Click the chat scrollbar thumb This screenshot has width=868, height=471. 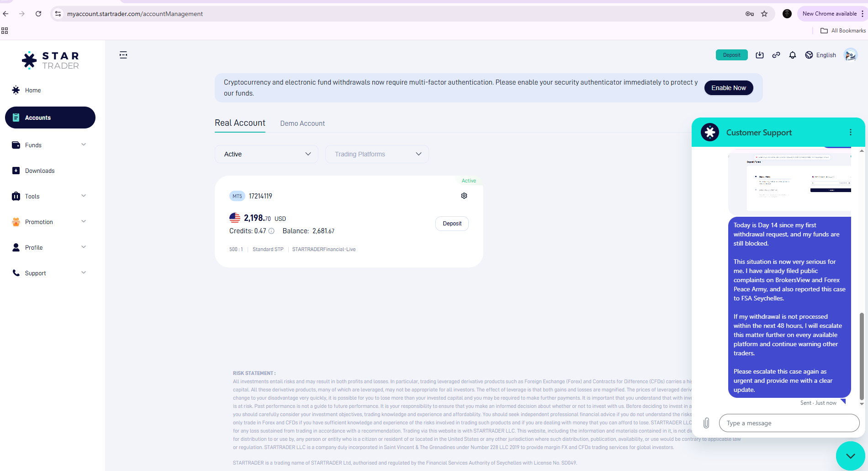coord(862,356)
